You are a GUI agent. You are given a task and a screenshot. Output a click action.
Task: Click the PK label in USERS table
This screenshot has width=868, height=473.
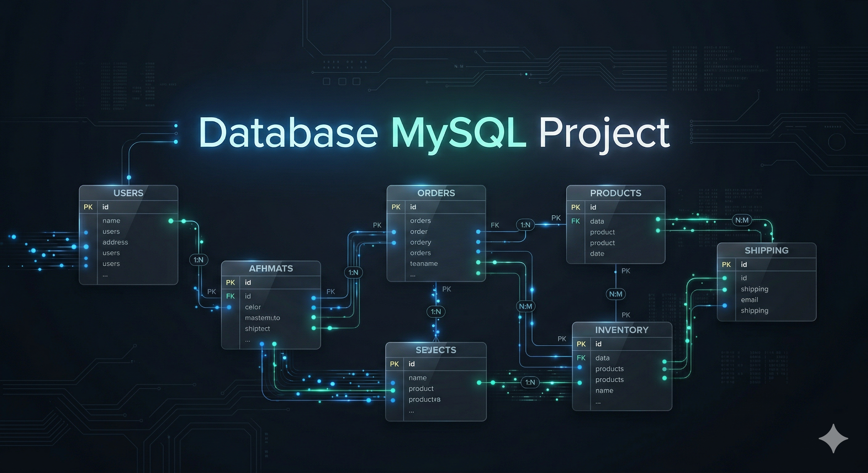pos(88,207)
